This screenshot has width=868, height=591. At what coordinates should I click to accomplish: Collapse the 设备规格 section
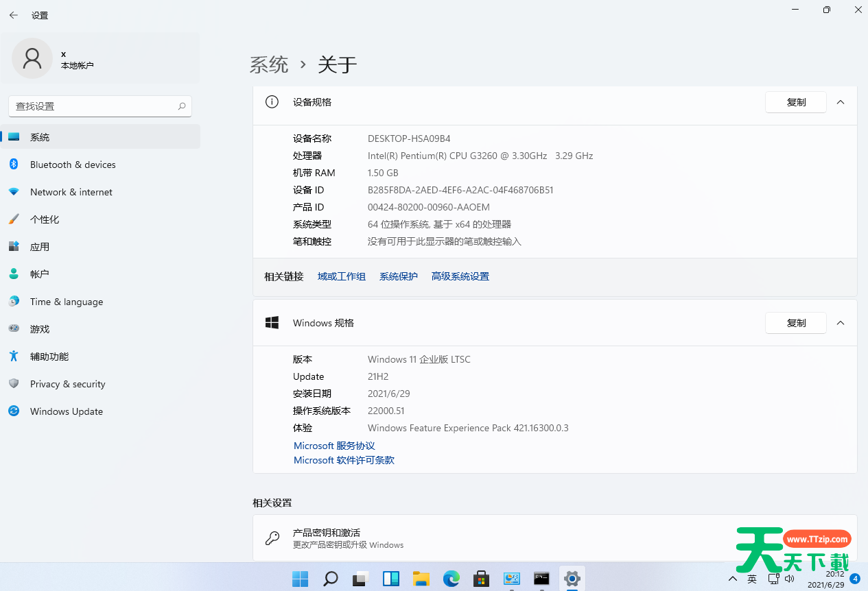coord(841,101)
